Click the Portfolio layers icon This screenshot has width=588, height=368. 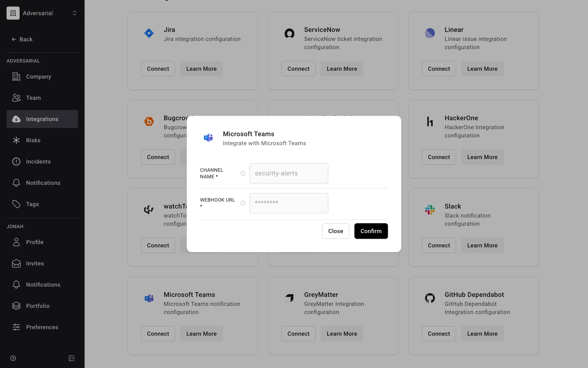pos(16,306)
